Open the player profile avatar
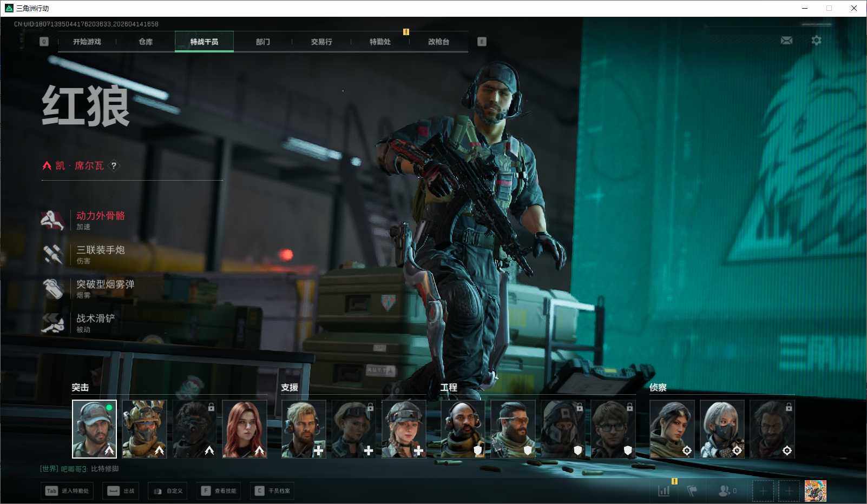The image size is (867, 504). tap(816, 491)
